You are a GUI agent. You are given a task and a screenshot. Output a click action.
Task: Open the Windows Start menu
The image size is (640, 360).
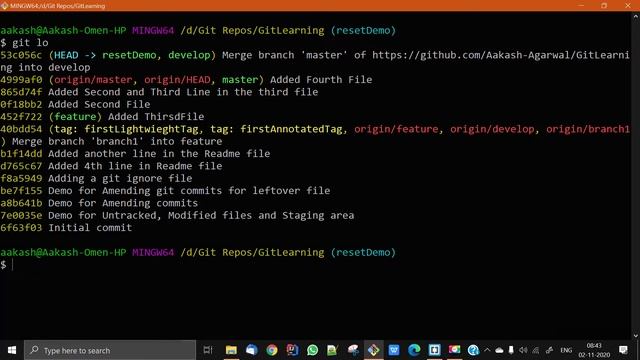tap(11, 350)
